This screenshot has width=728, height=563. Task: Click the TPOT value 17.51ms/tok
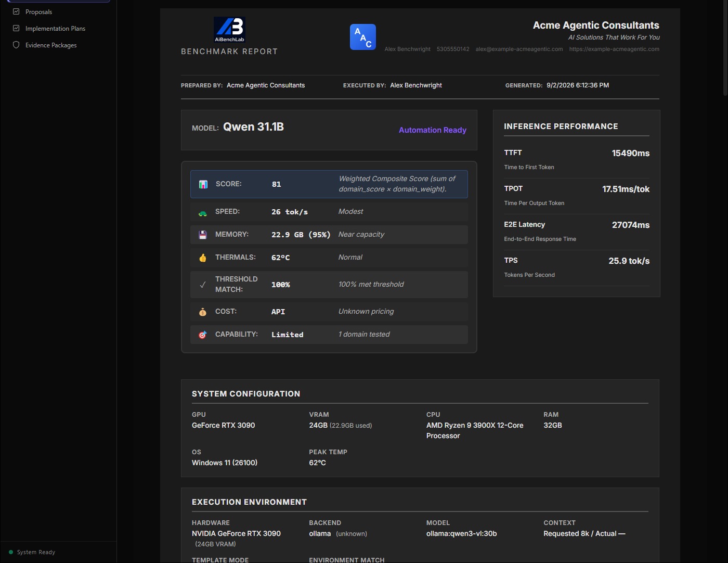point(626,189)
